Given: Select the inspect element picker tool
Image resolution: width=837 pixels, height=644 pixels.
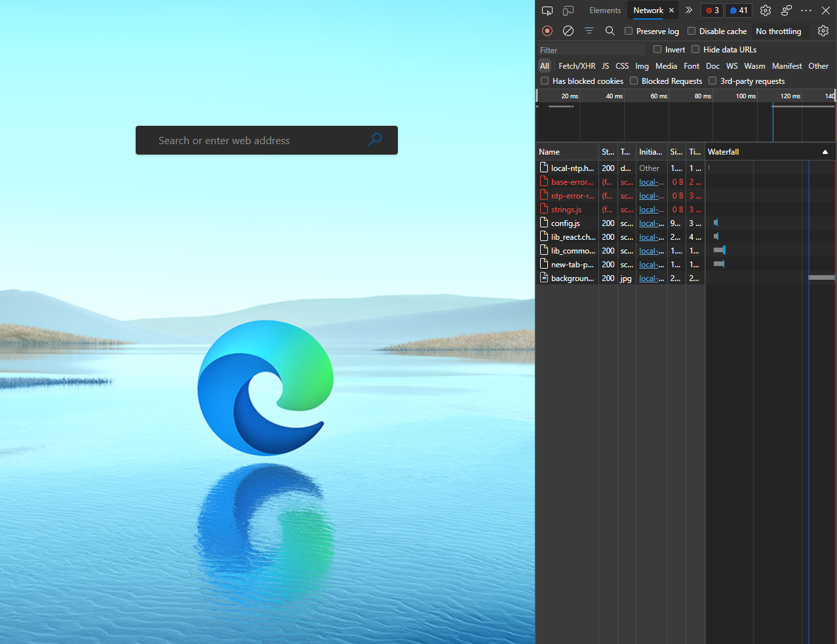Looking at the screenshot, I should pos(547,10).
